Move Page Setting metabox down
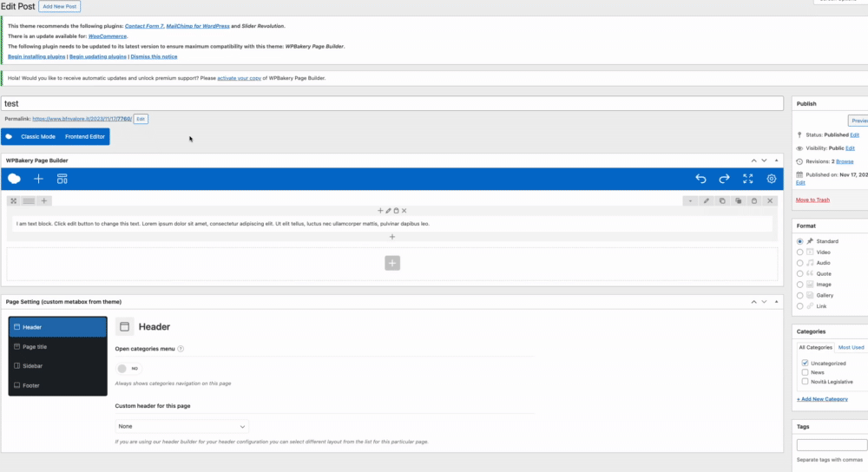 coord(764,302)
